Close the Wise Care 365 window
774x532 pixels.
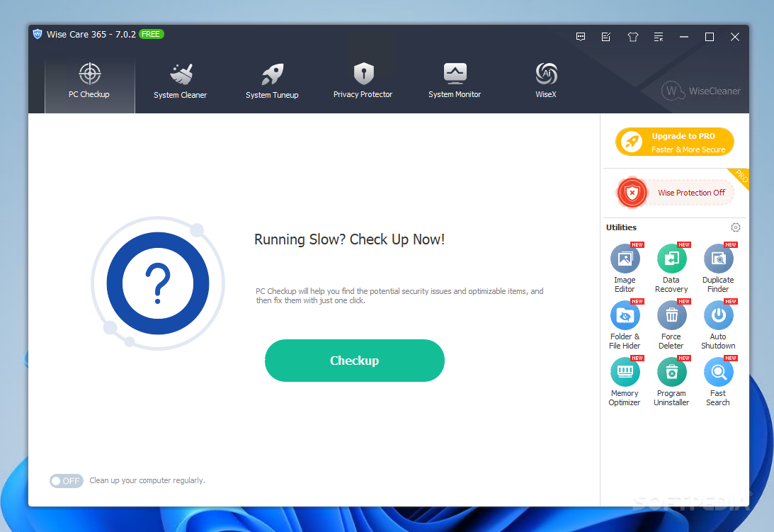pyautogui.click(x=735, y=37)
